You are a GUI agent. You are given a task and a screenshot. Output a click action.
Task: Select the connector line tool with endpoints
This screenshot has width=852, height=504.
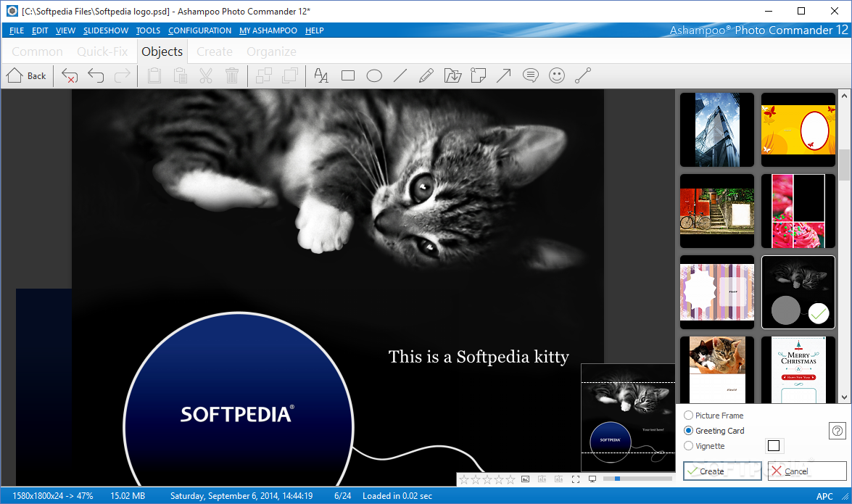583,75
